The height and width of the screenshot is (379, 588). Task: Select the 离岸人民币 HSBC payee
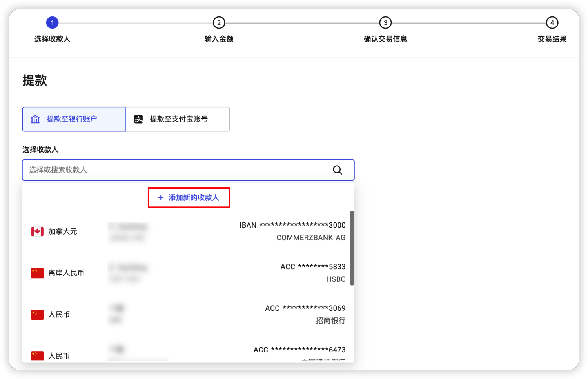(x=188, y=273)
